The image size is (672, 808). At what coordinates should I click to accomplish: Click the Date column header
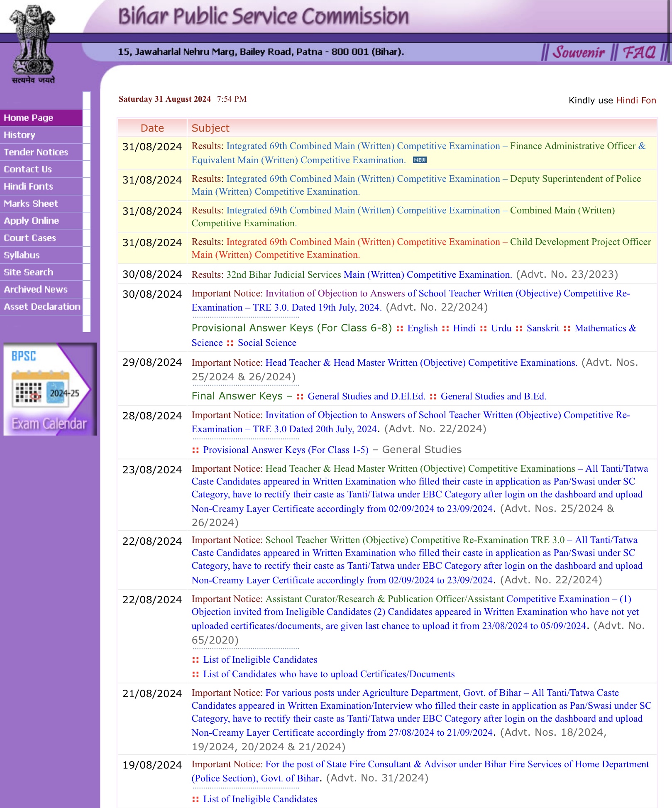pos(152,128)
